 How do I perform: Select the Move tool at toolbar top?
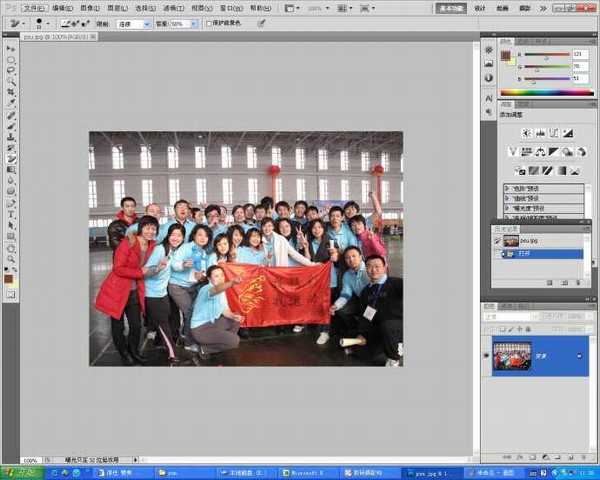11,48
